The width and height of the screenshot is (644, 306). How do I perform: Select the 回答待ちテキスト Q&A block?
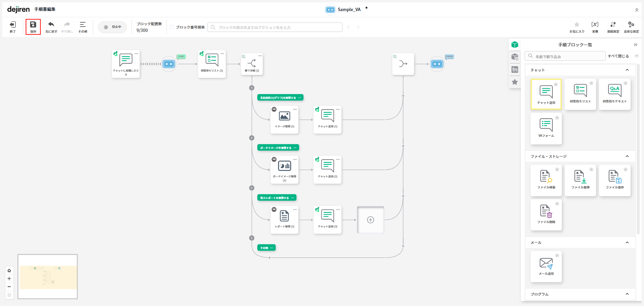point(614,94)
